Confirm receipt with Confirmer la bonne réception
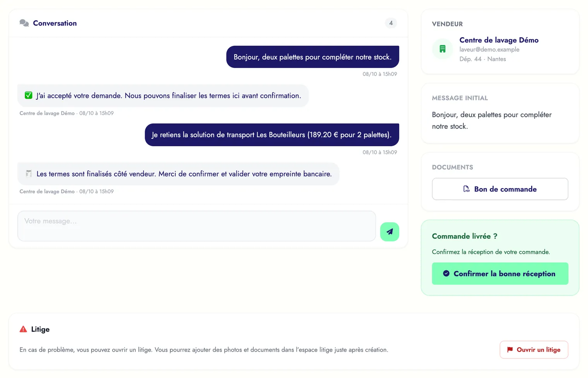 (x=500, y=274)
